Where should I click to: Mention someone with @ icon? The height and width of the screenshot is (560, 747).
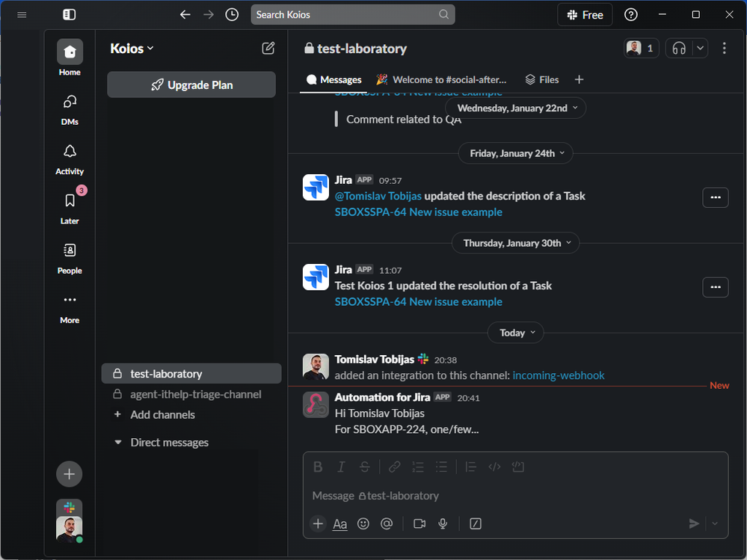[x=387, y=524]
